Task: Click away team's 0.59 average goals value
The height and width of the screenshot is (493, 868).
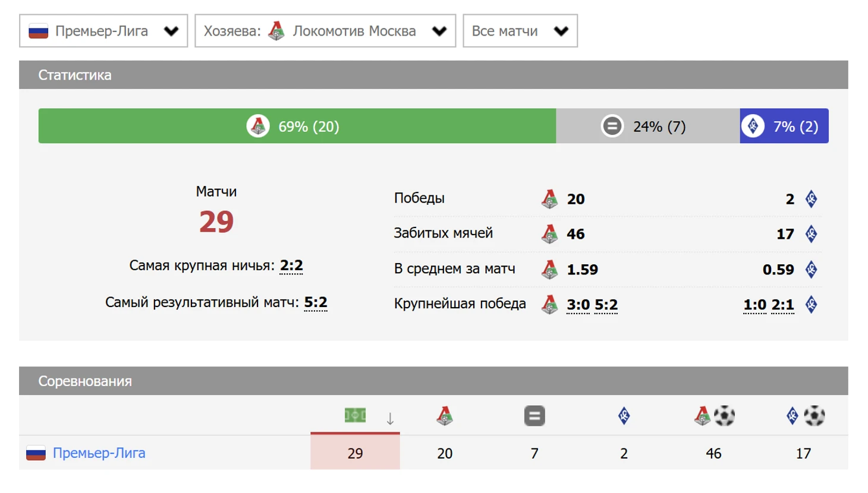Action: (x=778, y=270)
